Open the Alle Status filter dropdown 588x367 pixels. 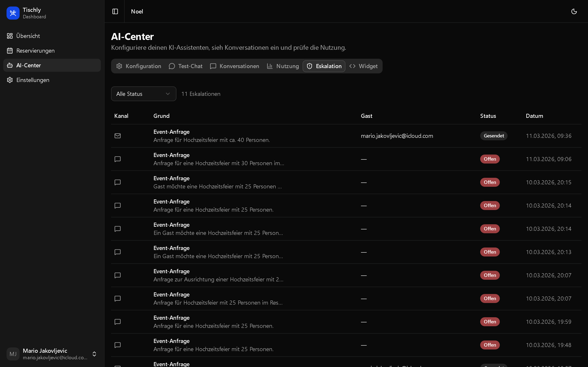tap(143, 94)
